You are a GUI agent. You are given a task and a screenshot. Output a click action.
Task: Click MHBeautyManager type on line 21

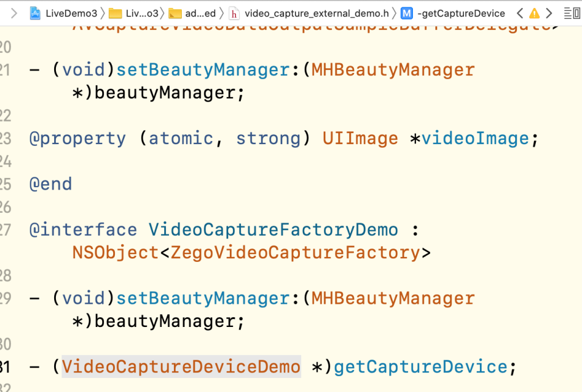tap(393, 70)
